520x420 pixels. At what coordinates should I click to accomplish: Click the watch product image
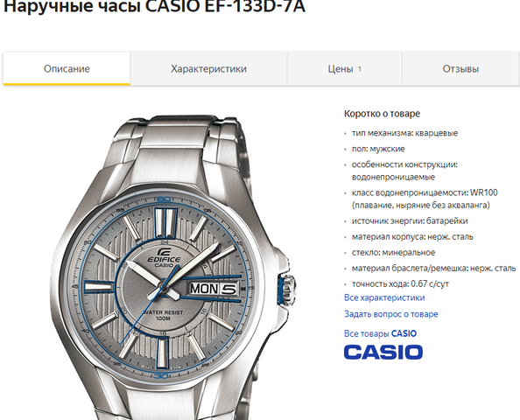[172, 267]
